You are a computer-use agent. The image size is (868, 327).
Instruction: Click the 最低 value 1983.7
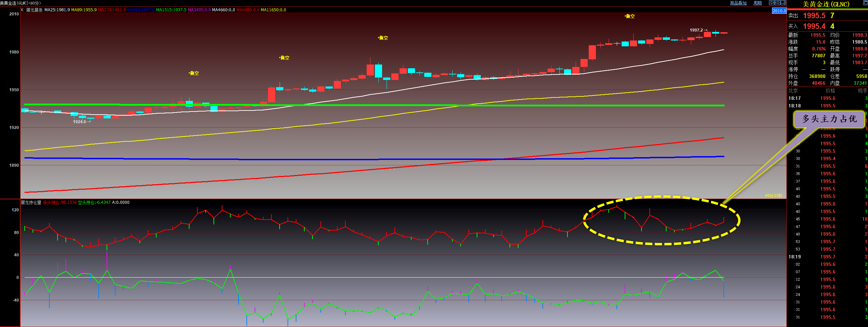pyautogui.click(x=859, y=62)
